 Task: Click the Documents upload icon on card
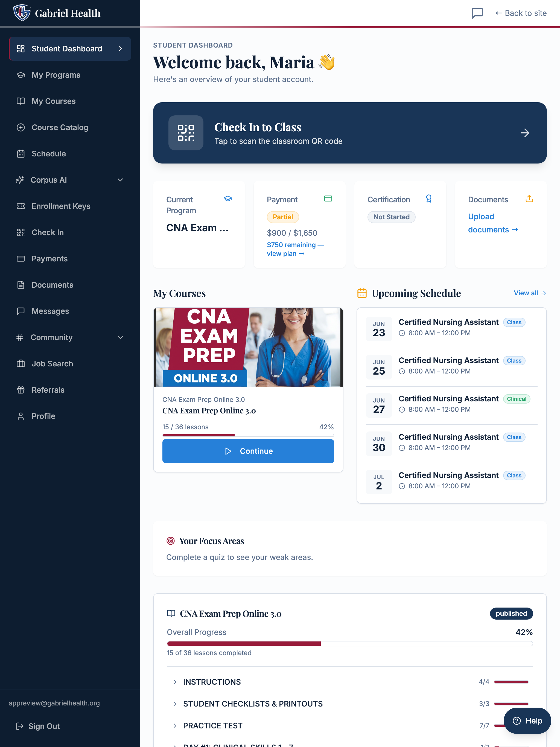(529, 199)
